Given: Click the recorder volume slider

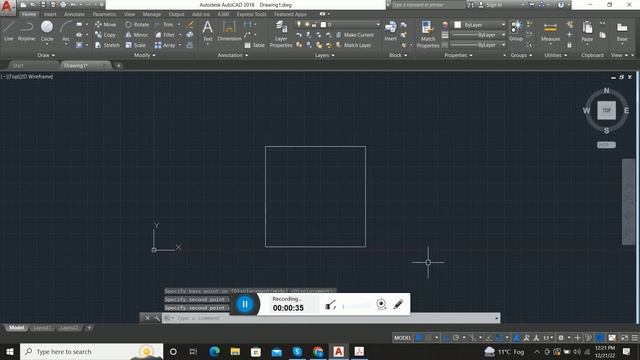Looking at the screenshot, I should (356, 306).
